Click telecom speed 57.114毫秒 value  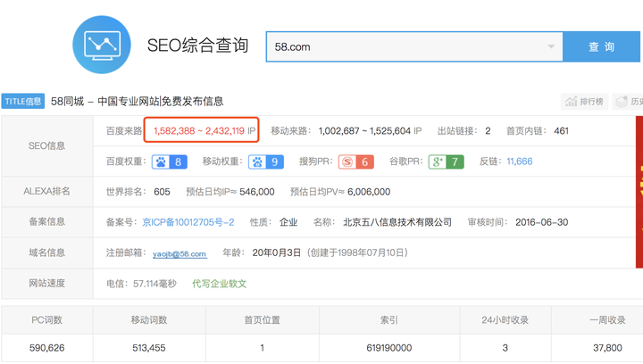tap(154, 284)
